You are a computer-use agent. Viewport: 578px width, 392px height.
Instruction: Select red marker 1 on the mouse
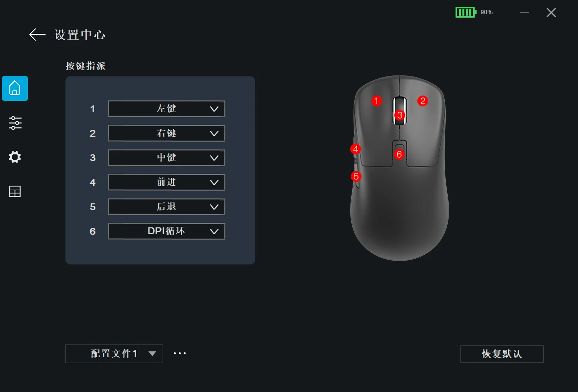[376, 100]
